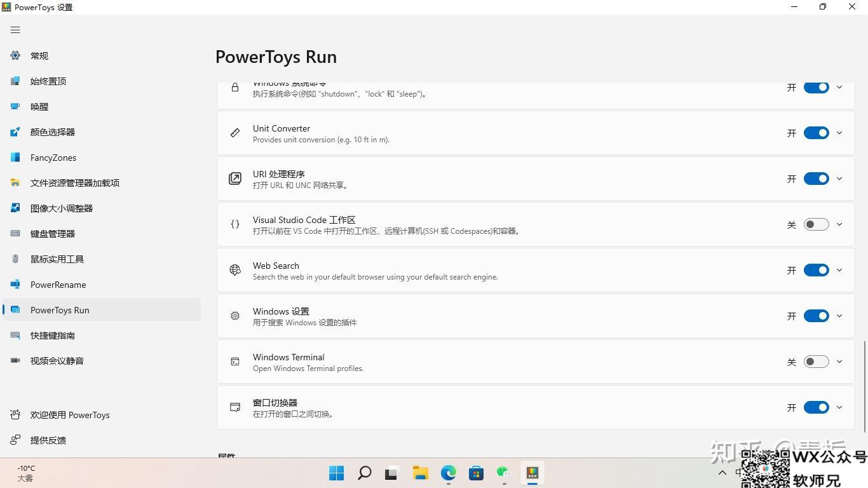
Task: Click the vertical scrollbar thumb
Action: (864, 386)
